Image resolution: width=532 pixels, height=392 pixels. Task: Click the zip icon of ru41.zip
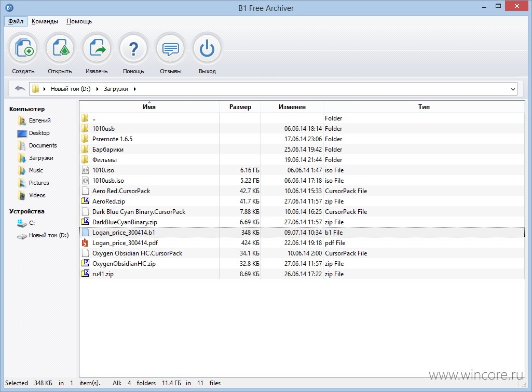(x=85, y=274)
